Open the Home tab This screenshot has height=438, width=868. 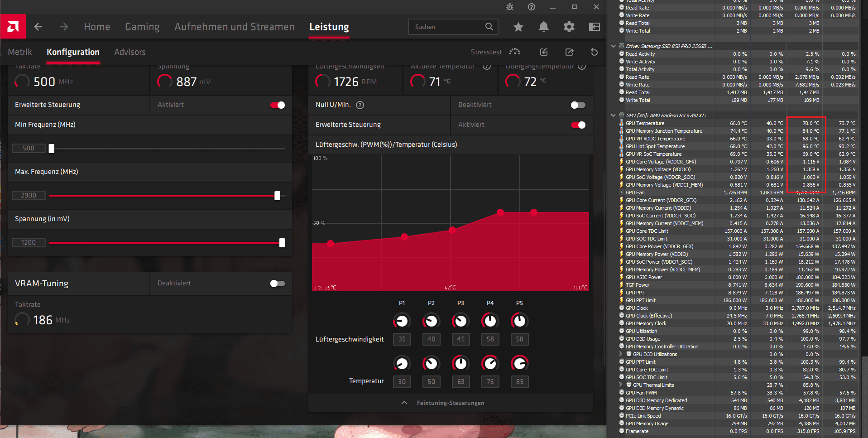(97, 27)
